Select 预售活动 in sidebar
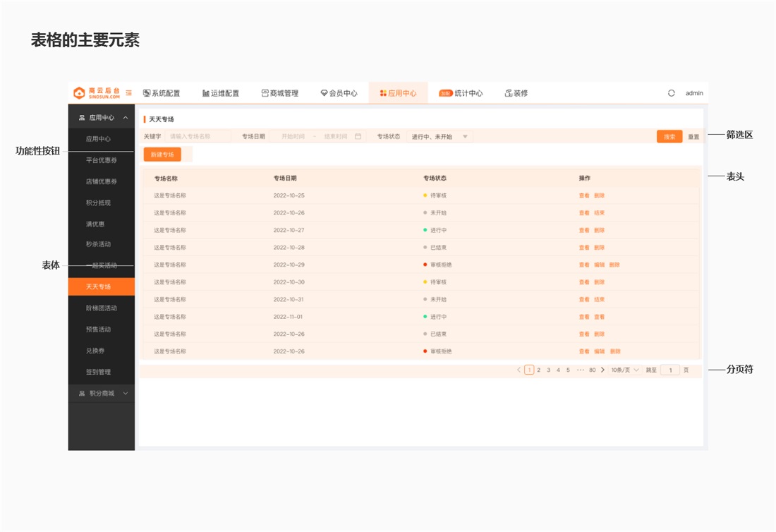Viewport: 776px width, 532px height. (98, 329)
